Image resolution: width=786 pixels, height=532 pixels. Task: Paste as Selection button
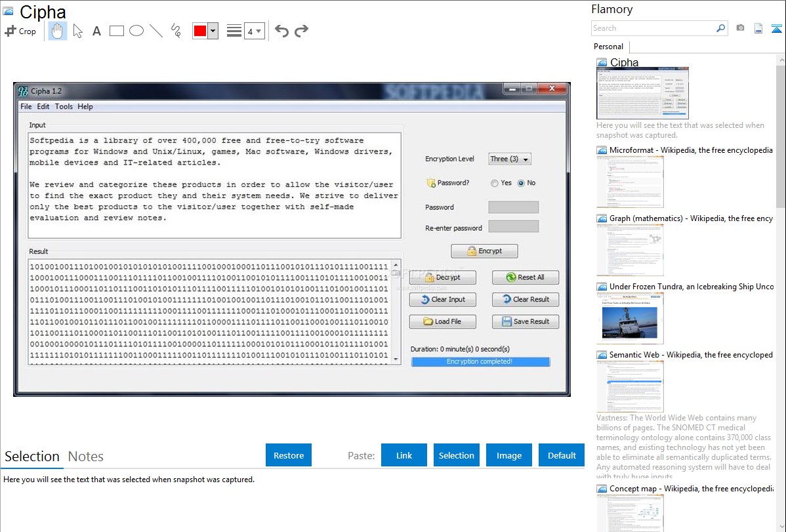pyautogui.click(x=457, y=455)
